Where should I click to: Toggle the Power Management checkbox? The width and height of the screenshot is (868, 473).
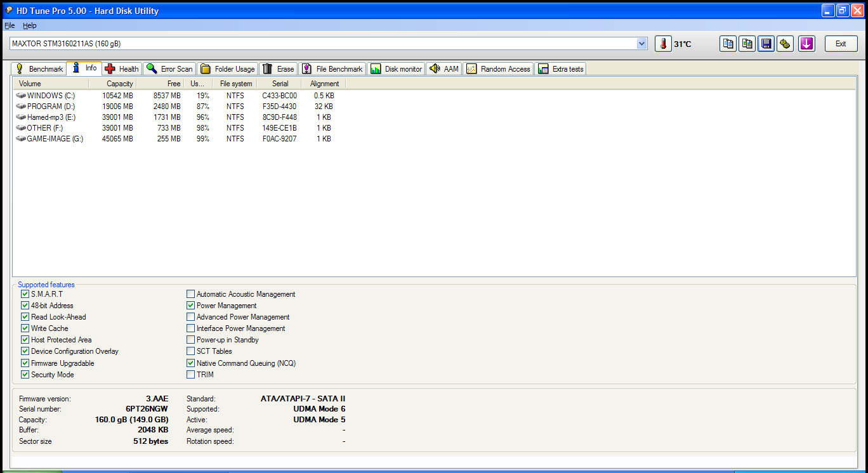click(x=190, y=306)
